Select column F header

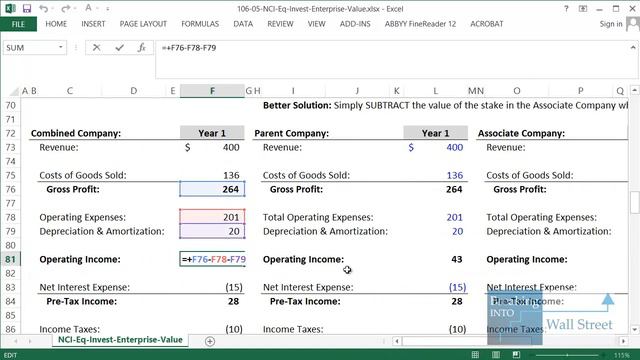click(212, 91)
